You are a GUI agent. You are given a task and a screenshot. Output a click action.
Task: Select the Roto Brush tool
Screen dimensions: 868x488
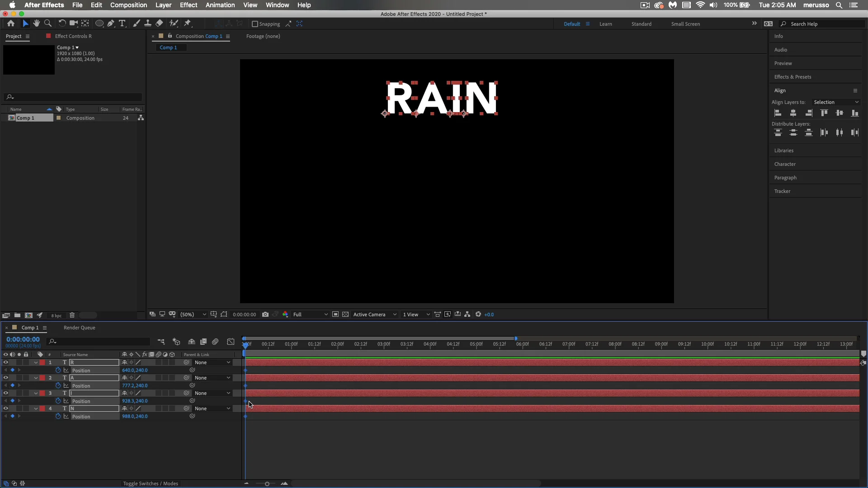174,23
